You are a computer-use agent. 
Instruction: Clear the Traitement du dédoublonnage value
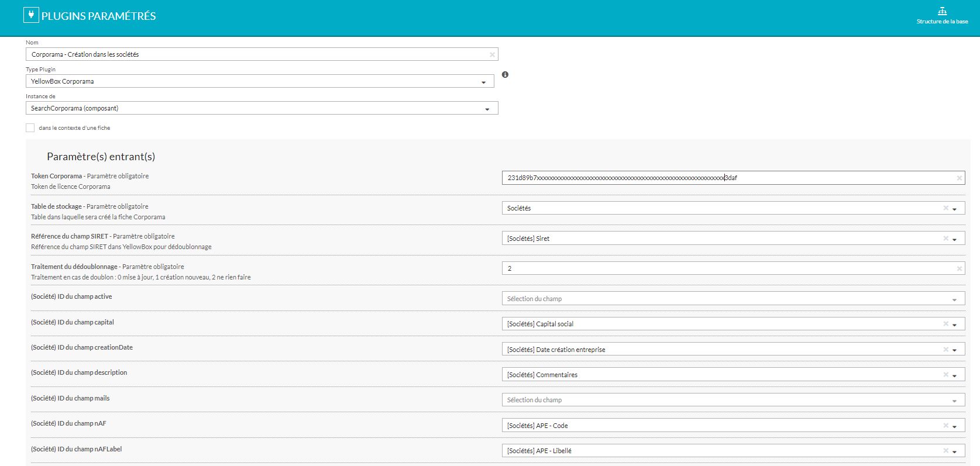959,268
